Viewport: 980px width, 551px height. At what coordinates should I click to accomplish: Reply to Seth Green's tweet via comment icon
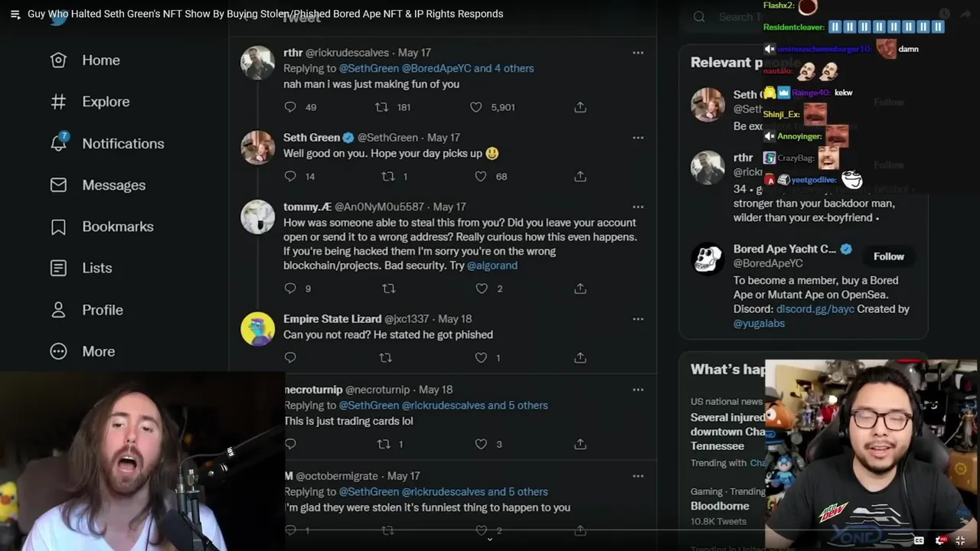[x=290, y=176]
